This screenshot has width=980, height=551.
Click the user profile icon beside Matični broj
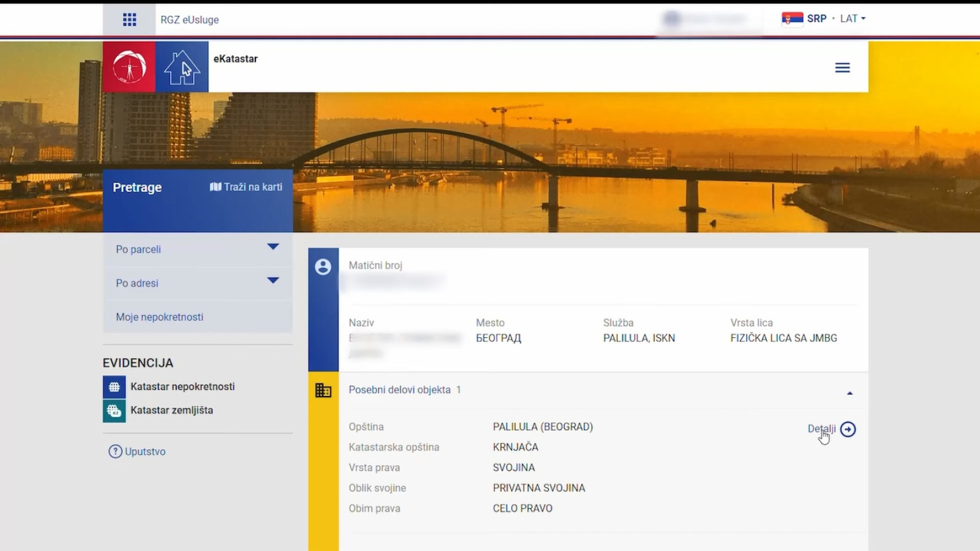tap(324, 267)
